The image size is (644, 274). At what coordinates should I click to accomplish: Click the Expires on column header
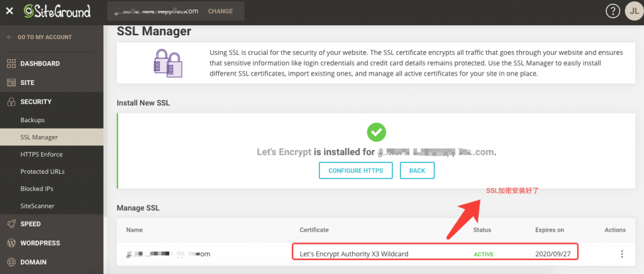(550, 230)
